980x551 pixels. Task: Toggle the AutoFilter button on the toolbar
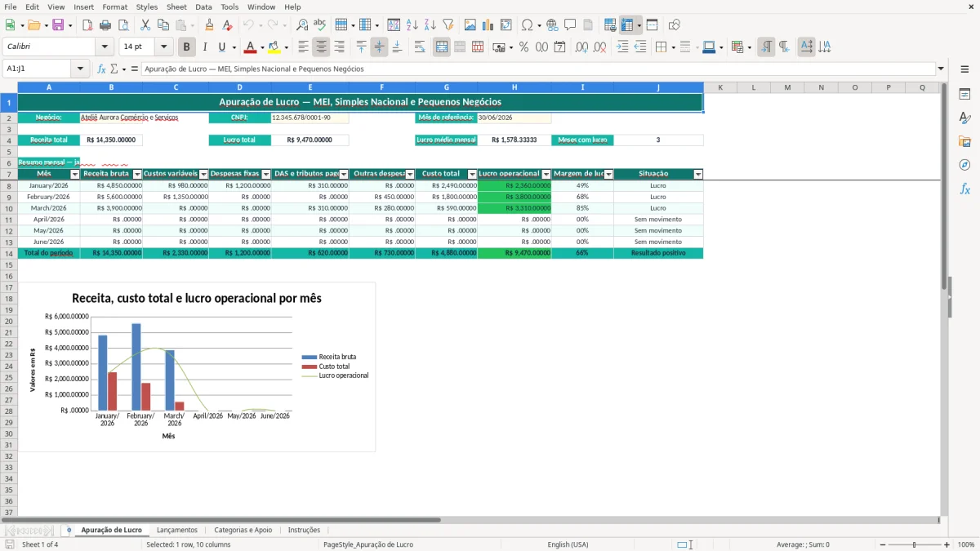tap(448, 25)
